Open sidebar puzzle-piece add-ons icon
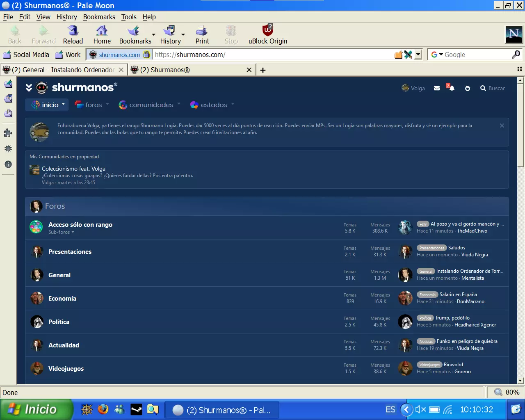 coord(8,133)
